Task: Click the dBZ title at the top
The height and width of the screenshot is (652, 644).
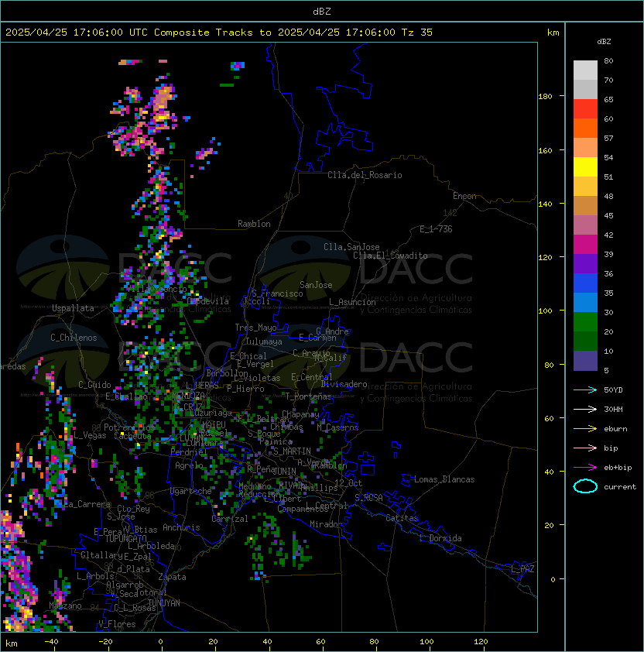Action: pyautogui.click(x=322, y=12)
